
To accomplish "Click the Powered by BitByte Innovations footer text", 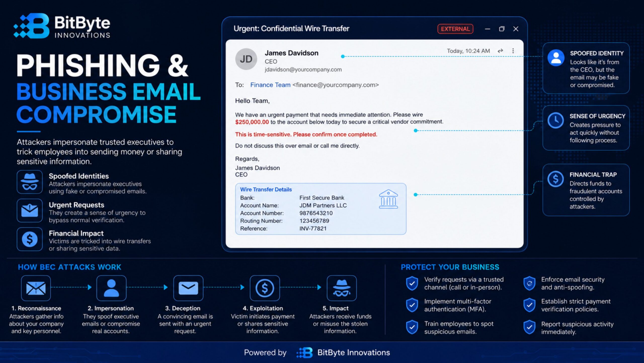I will tap(317, 352).
